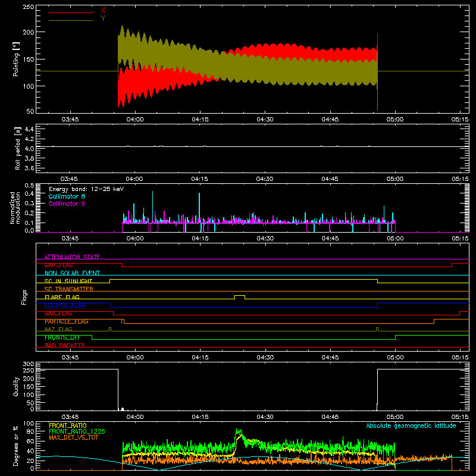Click the 'Degrees or %' axis title
Viewport: 476px width, 476px height.
pos(16,446)
